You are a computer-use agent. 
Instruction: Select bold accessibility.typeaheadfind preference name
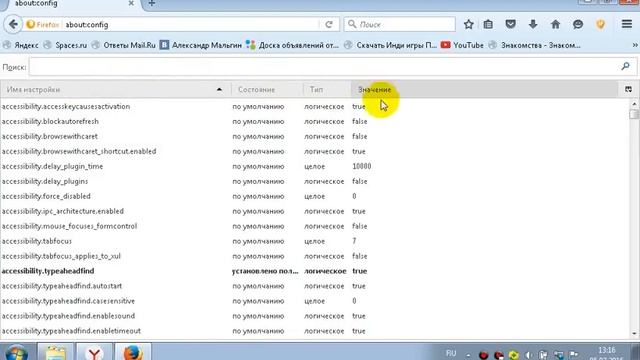coord(48,271)
